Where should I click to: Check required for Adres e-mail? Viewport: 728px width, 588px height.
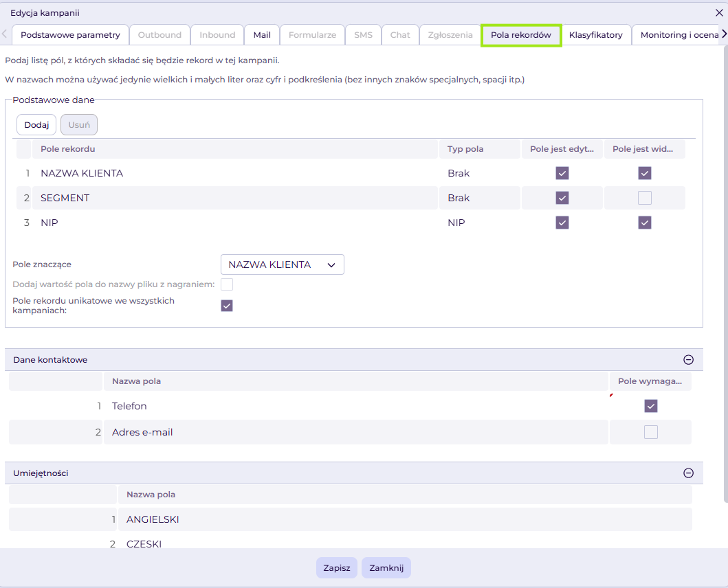pyautogui.click(x=651, y=432)
